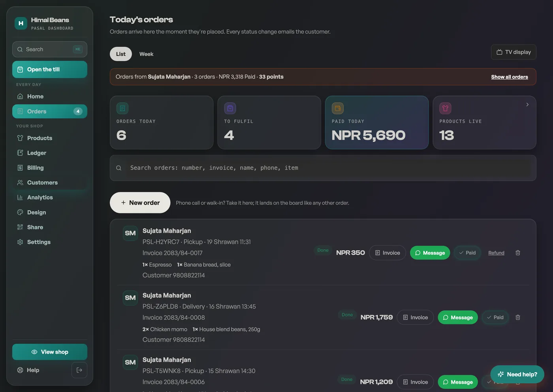553x392 pixels.
Task: Delete the NPR 350 order with trash icon
Action: point(518,253)
